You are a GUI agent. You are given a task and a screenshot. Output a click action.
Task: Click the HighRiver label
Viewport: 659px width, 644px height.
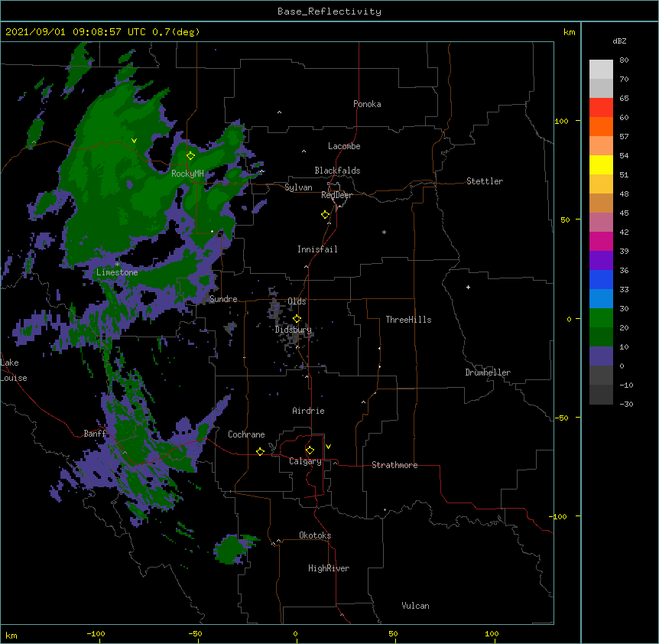click(329, 568)
